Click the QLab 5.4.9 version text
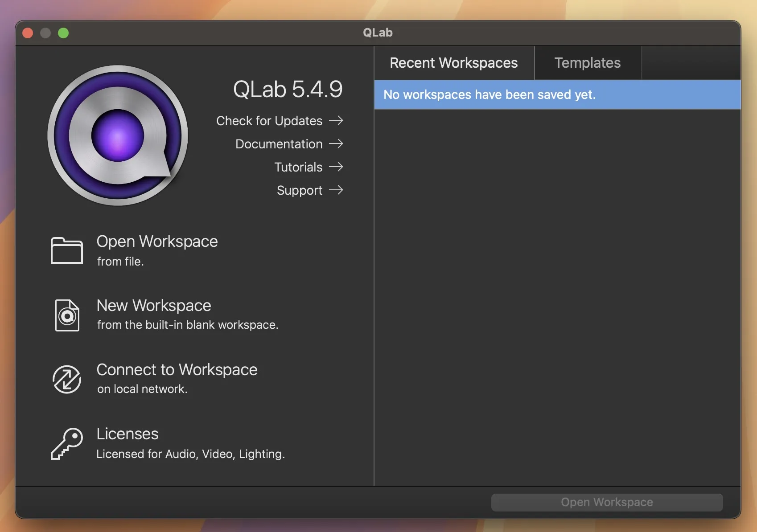 [x=288, y=89]
